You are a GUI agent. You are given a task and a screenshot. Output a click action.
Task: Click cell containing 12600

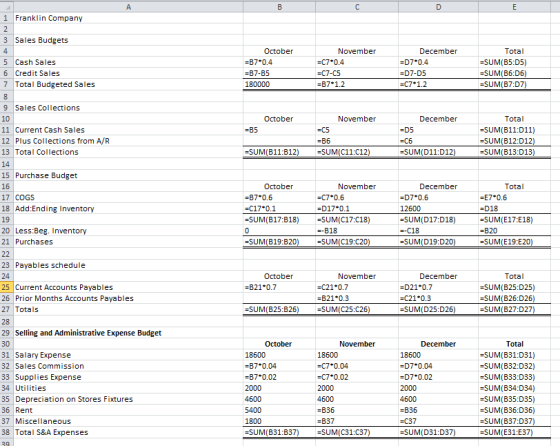point(438,209)
